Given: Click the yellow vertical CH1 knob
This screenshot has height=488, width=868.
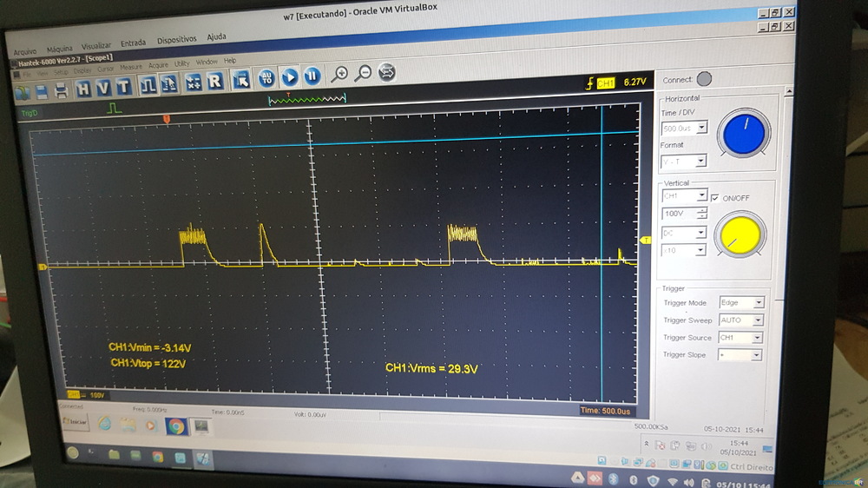Looking at the screenshot, I should [740, 236].
